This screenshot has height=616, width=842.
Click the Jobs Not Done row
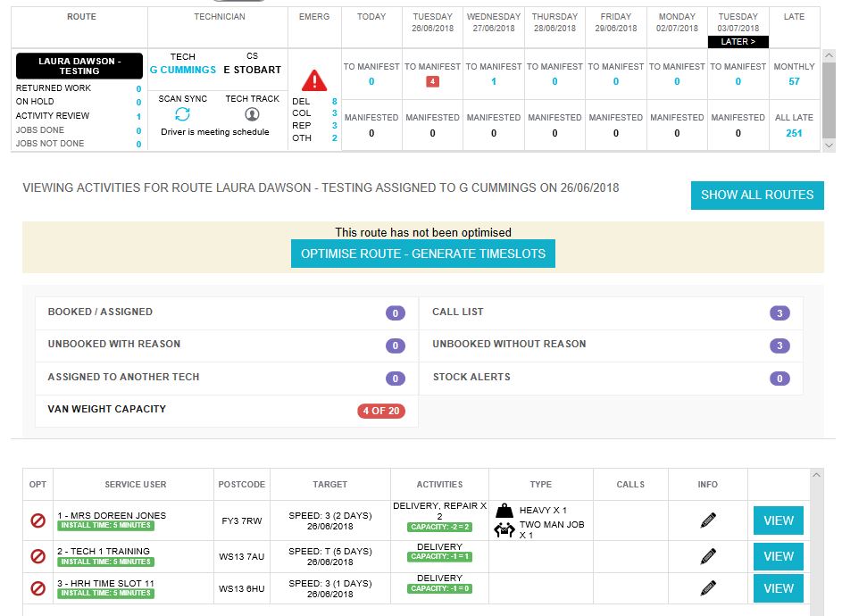(x=79, y=144)
